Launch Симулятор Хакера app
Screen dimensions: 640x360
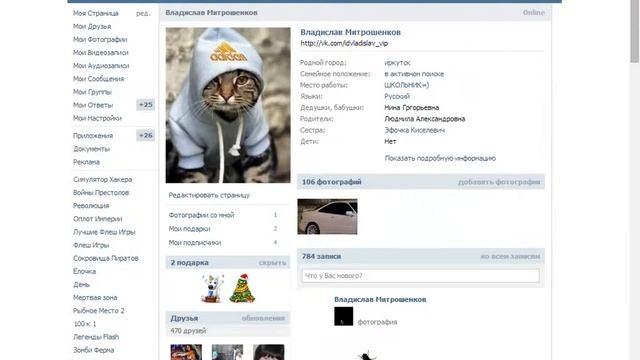pyautogui.click(x=102, y=179)
